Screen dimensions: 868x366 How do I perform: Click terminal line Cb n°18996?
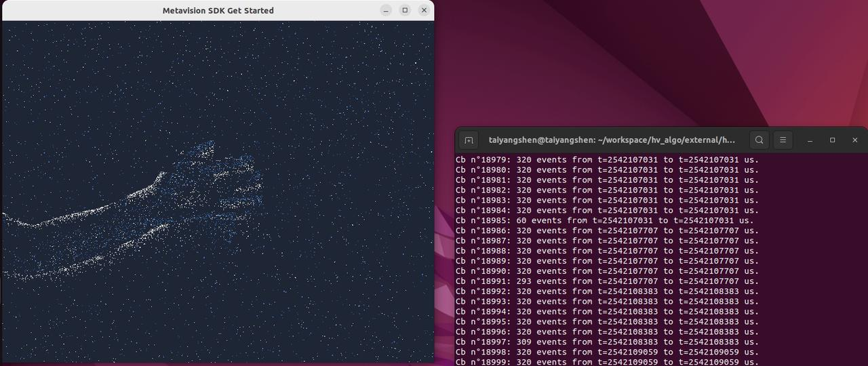pyautogui.click(x=607, y=332)
